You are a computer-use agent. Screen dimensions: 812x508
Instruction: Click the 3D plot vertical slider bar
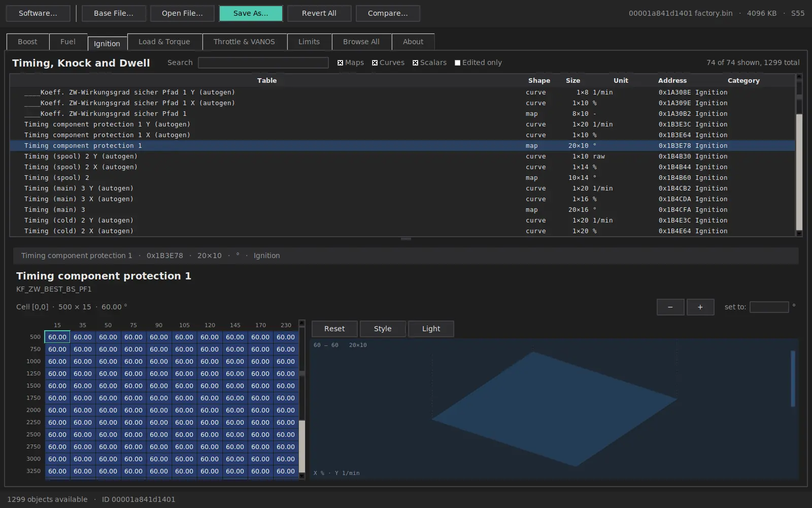[x=793, y=378]
